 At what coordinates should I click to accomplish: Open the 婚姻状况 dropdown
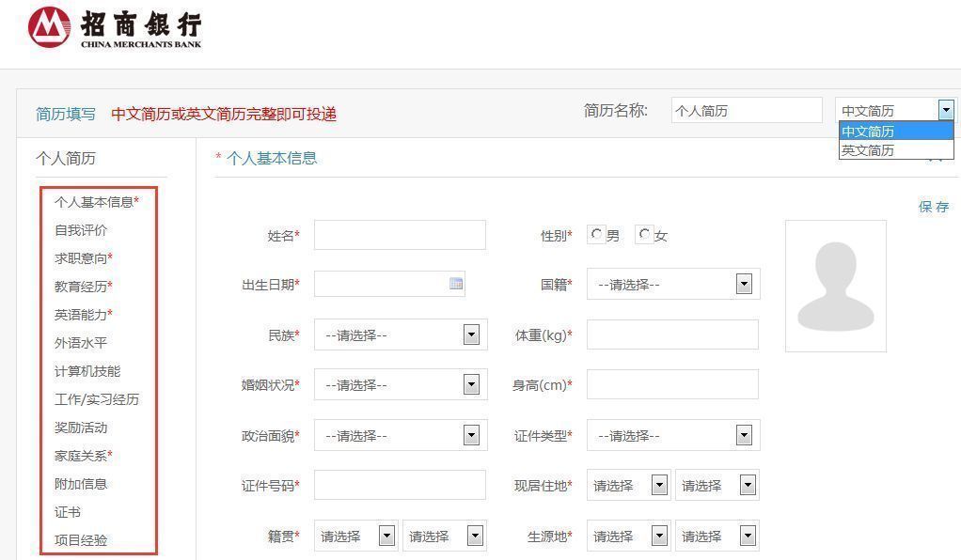pos(471,384)
